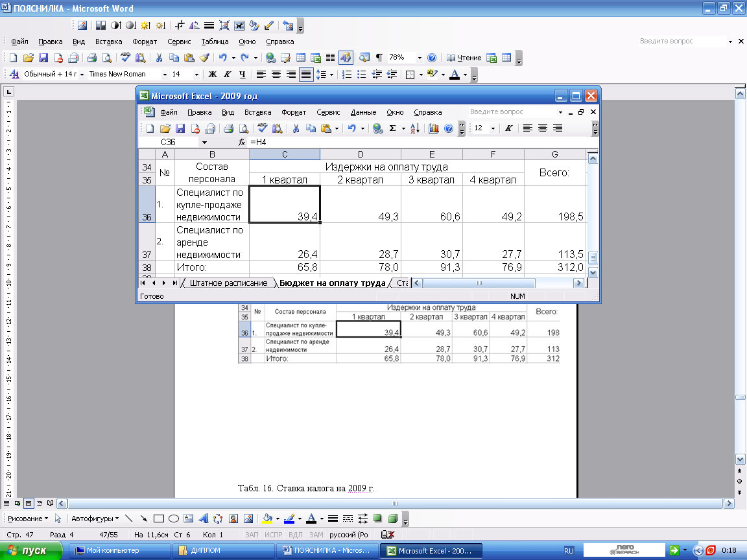Click Insert WordArt icon in Drawing toolbar

(x=203, y=519)
